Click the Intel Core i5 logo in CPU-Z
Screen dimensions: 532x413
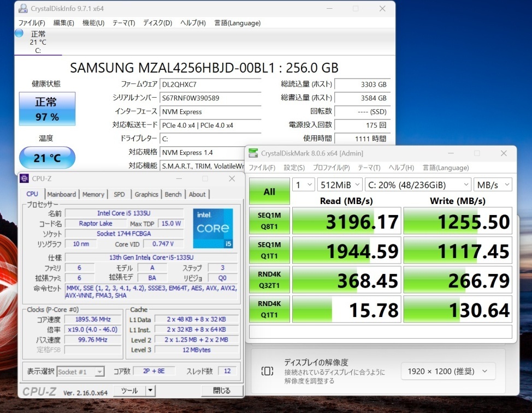212,228
